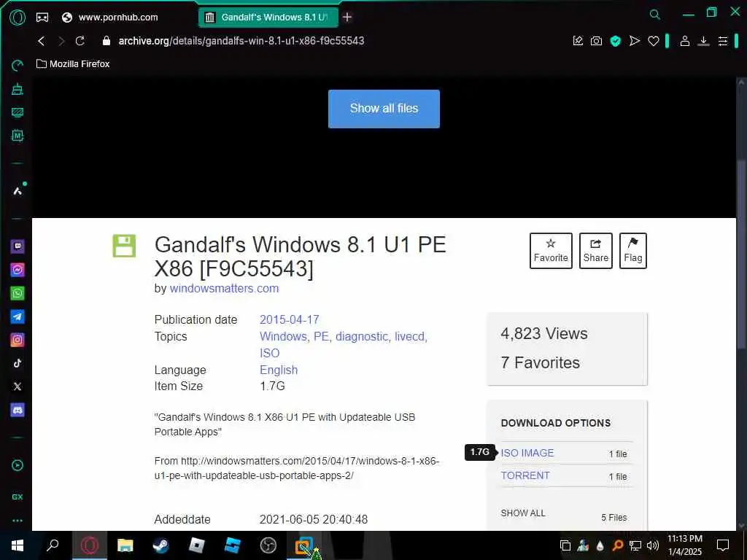Open the ad blocker shield icon
Screen dimensions: 747x560
tap(616, 41)
